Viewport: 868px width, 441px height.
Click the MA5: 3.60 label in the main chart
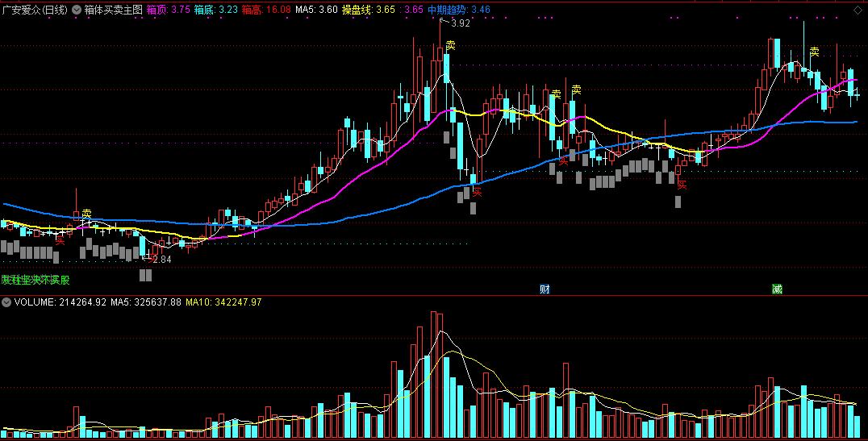coord(316,10)
